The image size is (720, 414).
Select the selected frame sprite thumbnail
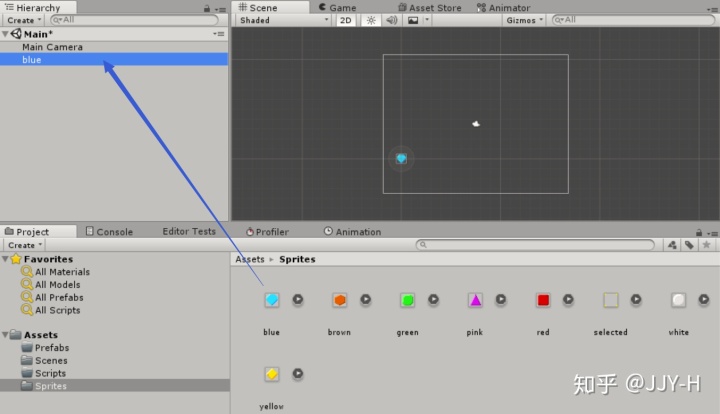(611, 300)
